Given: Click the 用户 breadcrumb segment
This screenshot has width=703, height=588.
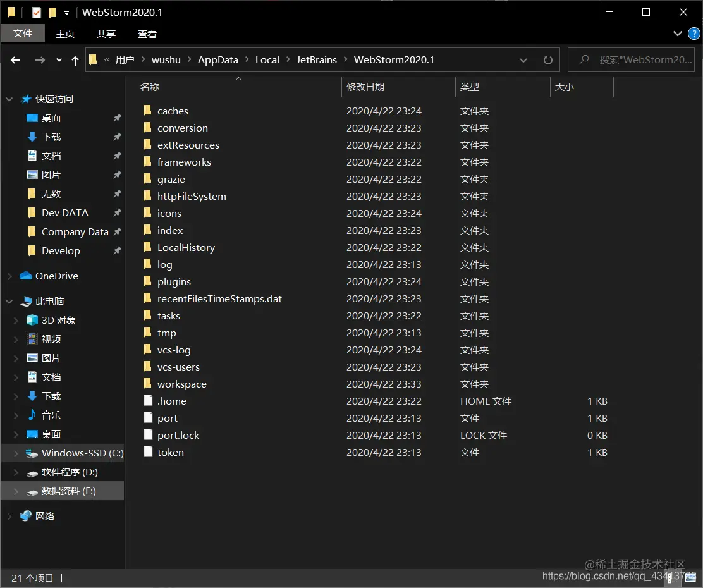Looking at the screenshot, I should point(125,60).
